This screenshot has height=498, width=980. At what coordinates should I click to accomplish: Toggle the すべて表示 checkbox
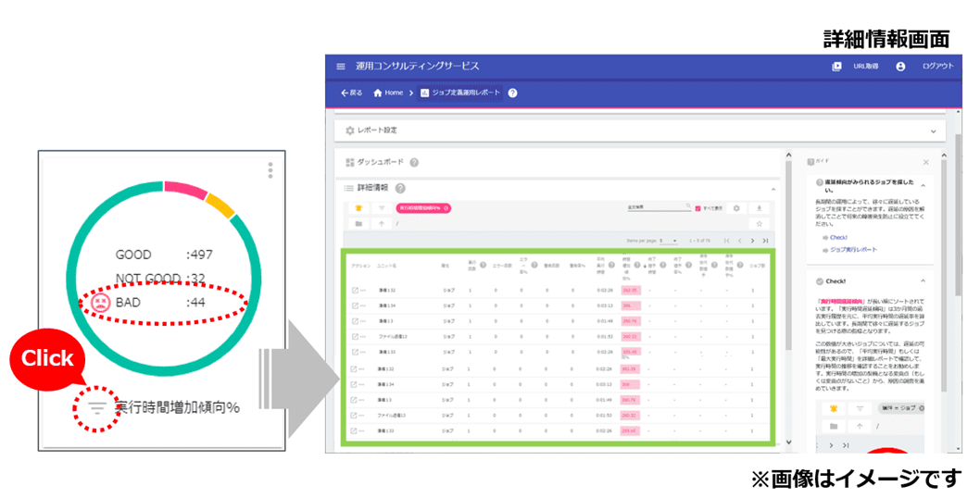point(698,208)
